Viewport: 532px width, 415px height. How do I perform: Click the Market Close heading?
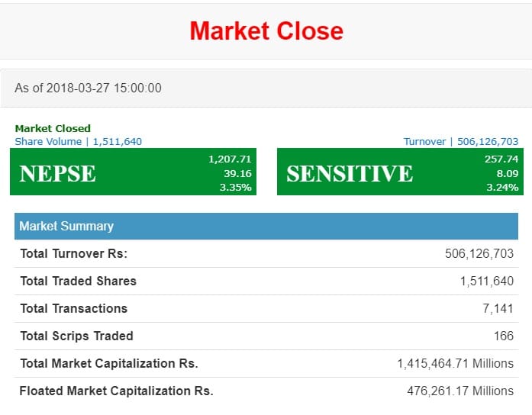(266, 31)
